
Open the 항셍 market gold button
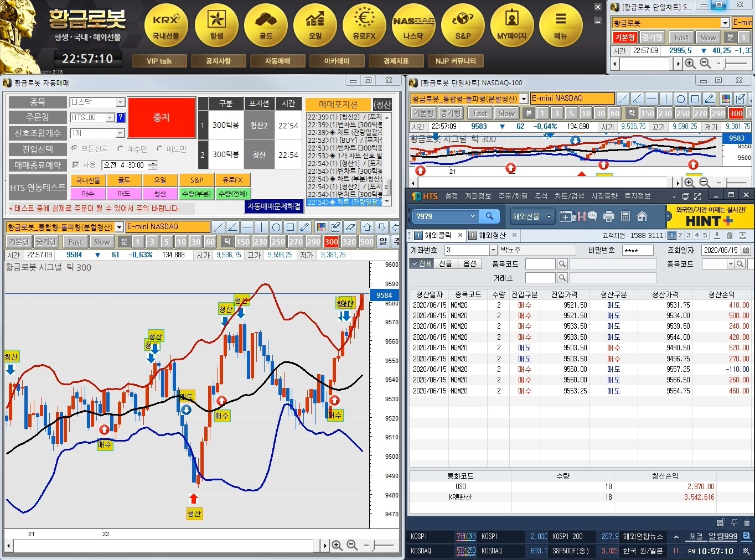216,25
